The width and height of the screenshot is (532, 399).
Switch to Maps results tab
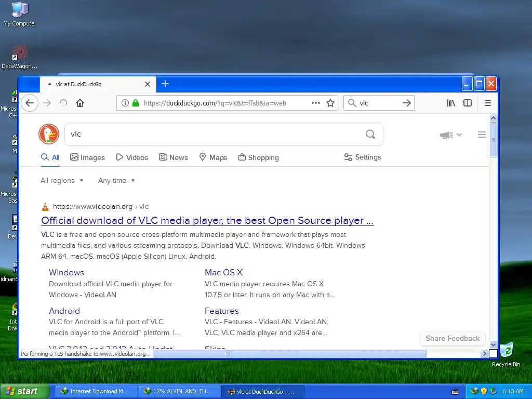coord(213,157)
